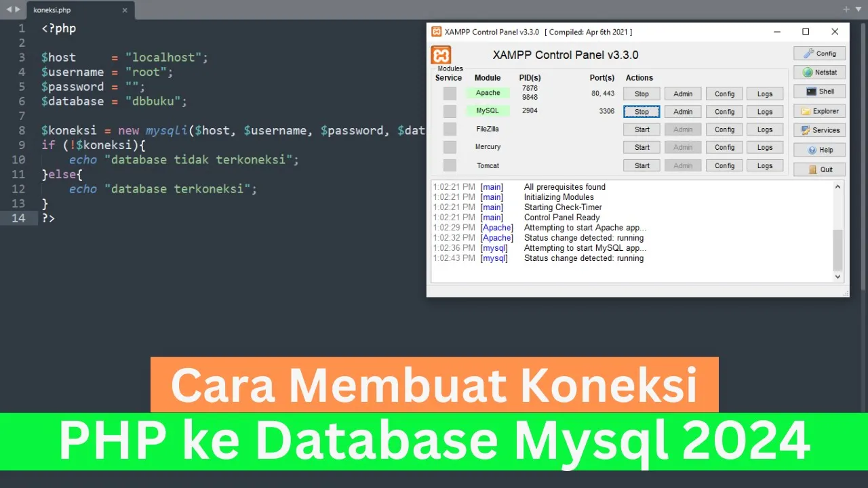Open Help in the XAMPP panel

coord(820,150)
